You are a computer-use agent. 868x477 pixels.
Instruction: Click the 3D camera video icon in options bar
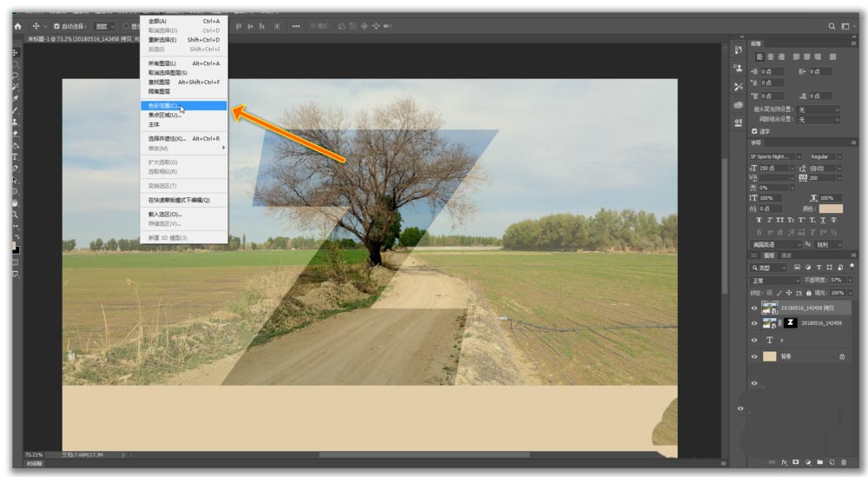click(387, 26)
